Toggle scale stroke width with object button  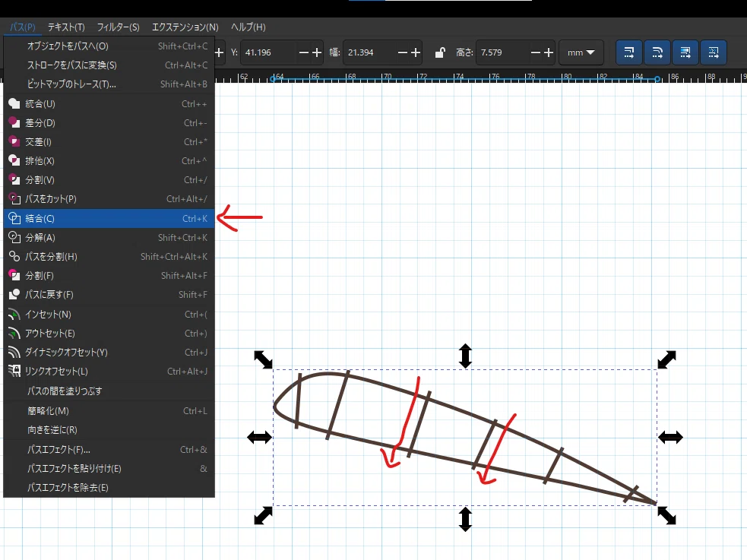coord(629,52)
